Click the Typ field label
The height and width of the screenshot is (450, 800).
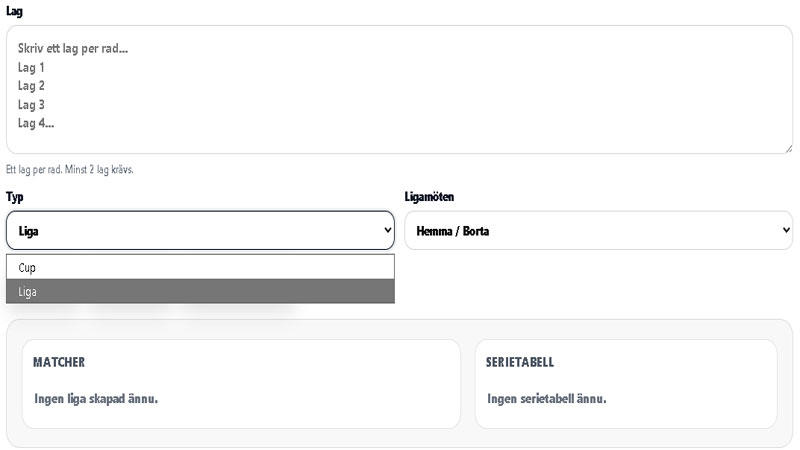[x=14, y=197]
